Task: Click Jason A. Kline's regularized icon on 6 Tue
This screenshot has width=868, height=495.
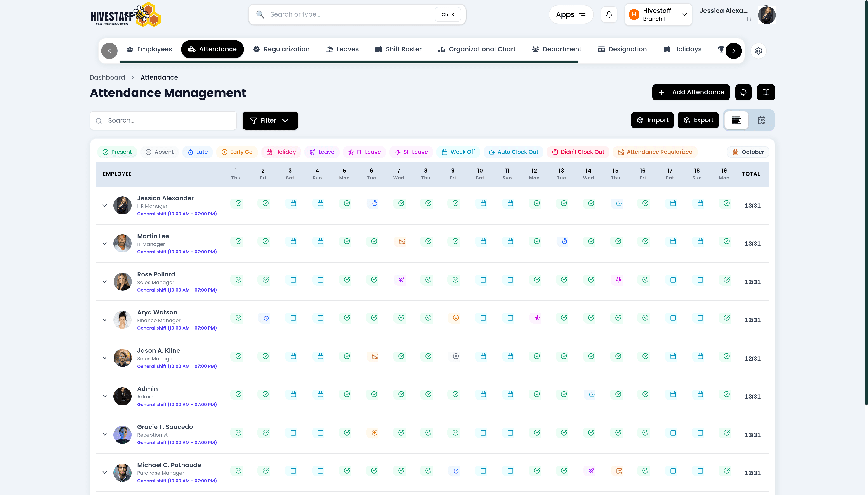Action: point(375,356)
